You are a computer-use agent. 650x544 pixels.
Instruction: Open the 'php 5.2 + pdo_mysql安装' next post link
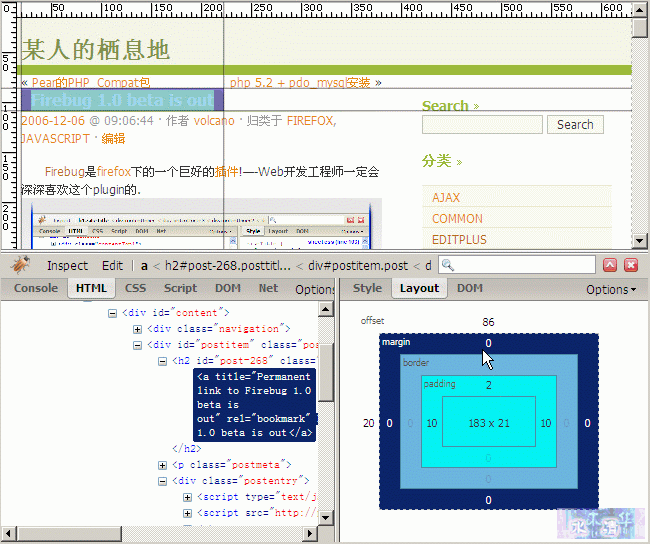tap(300, 83)
